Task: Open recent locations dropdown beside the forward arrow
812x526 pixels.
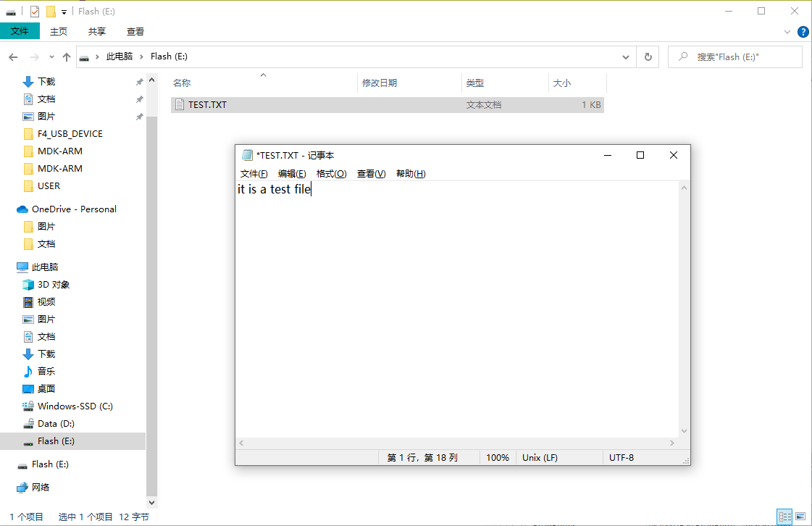Action: [51, 57]
